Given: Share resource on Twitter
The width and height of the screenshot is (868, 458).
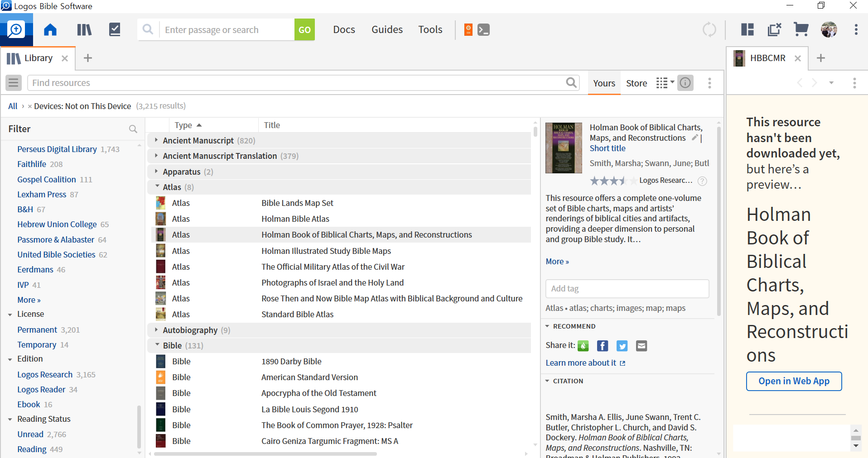Looking at the screenshot, I should pos(622,346).
